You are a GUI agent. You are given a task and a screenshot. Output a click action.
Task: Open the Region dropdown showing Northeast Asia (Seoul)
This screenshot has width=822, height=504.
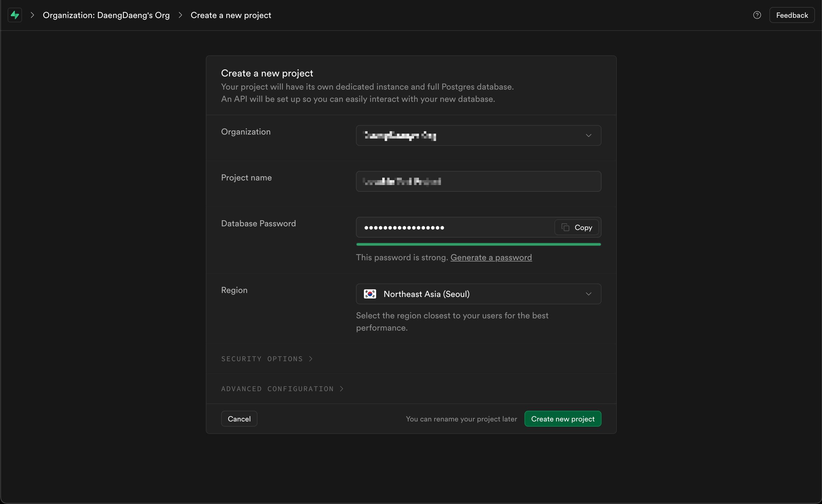coord(478,294)
